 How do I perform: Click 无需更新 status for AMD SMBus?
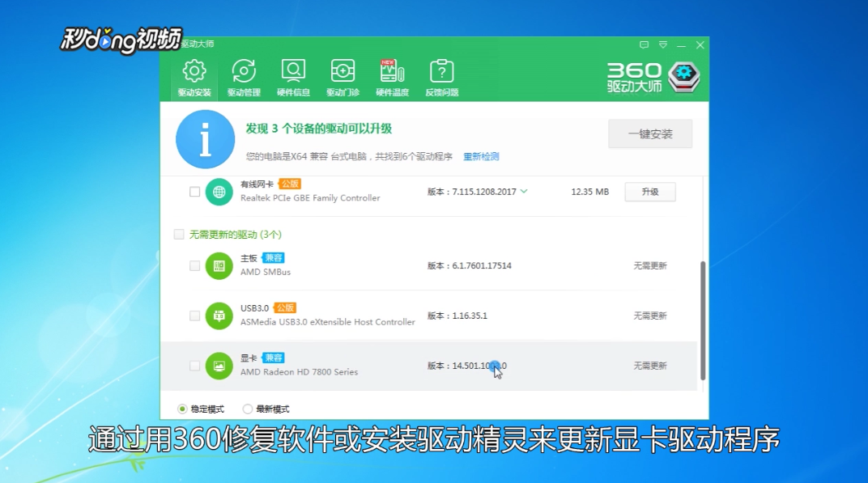(650, 266)
